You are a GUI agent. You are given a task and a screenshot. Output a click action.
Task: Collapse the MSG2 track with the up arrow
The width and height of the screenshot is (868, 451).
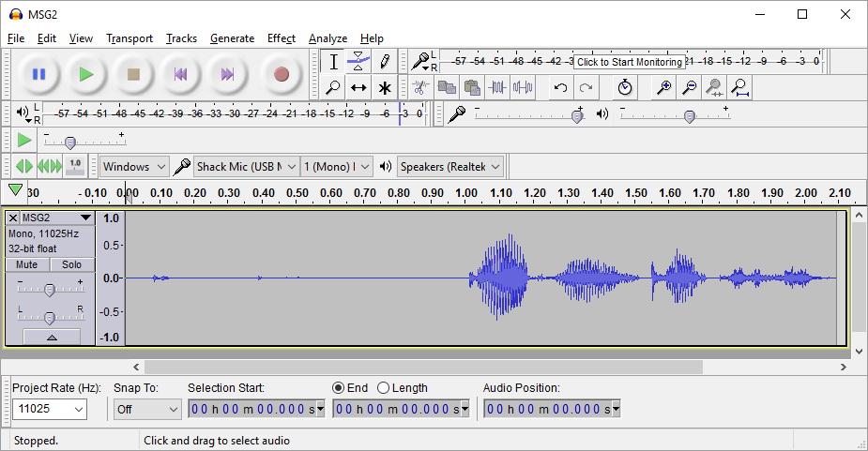pyautogui.click(x=52, y=337)
